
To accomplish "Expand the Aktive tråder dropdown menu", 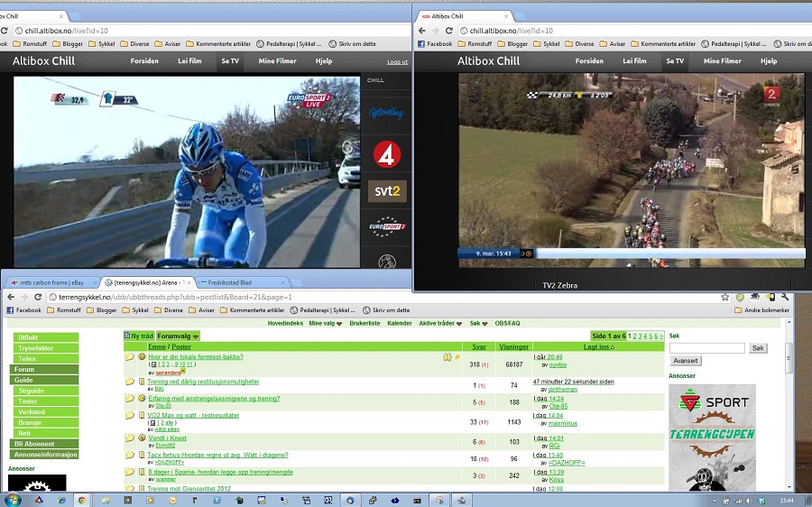I will (440, 323).
